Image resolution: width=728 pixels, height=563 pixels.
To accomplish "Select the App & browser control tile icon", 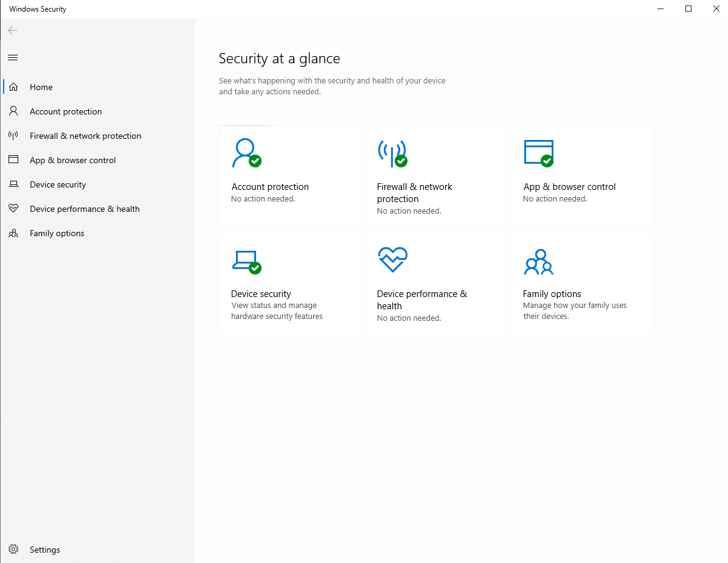I will pos(538,152).
